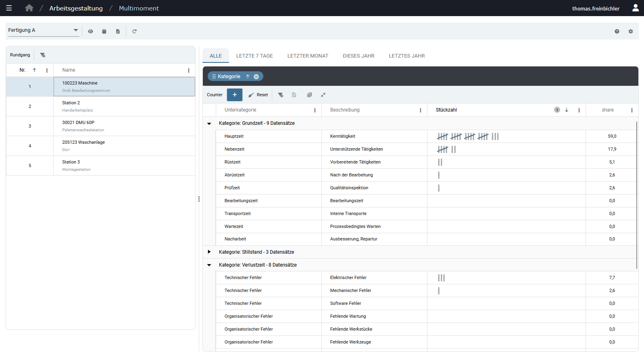
Task: Refresh data with the reload icon
Action: [135, 31]
